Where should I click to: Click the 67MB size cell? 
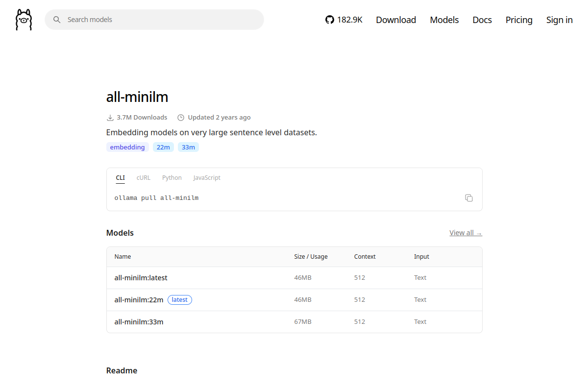tap(303, 322)
